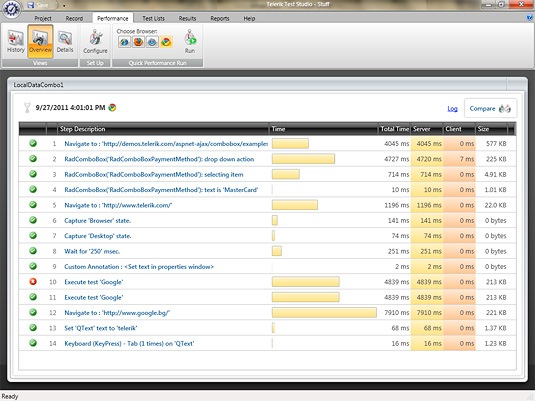Click the '7 ms' client time cell
535x401 pixels.
[467, 159]
